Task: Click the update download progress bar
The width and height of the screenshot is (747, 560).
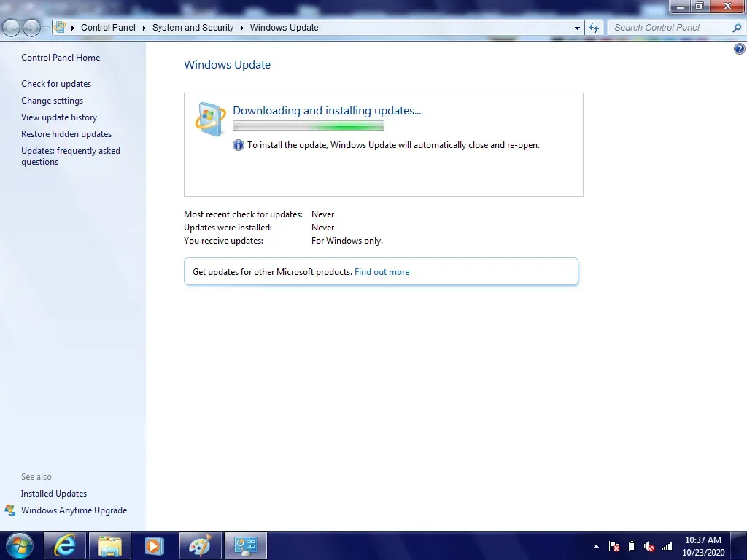Action: (309, 125)
